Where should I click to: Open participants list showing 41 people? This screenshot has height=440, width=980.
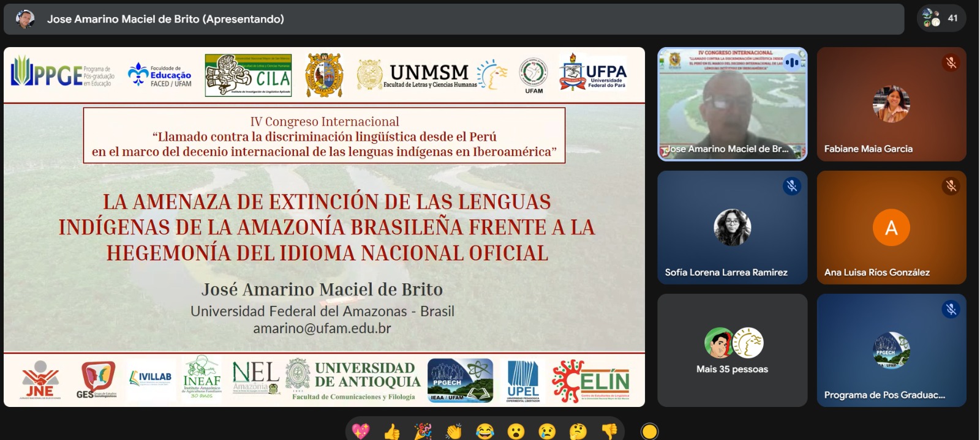tap(941, 18)
